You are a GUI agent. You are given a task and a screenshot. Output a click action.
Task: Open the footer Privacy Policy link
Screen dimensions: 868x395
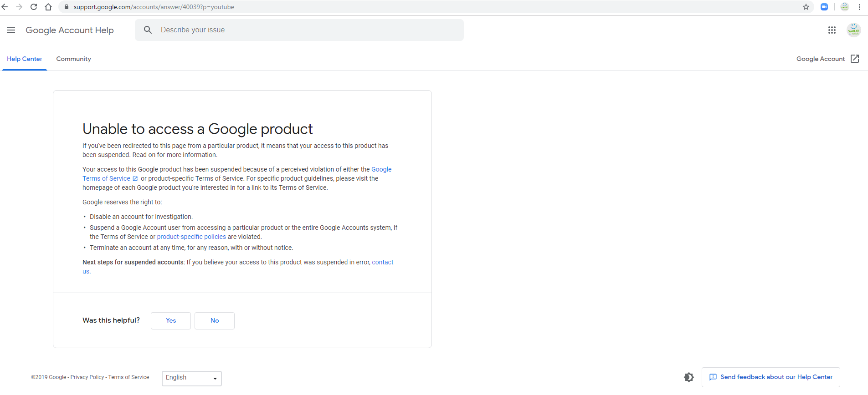87,377
